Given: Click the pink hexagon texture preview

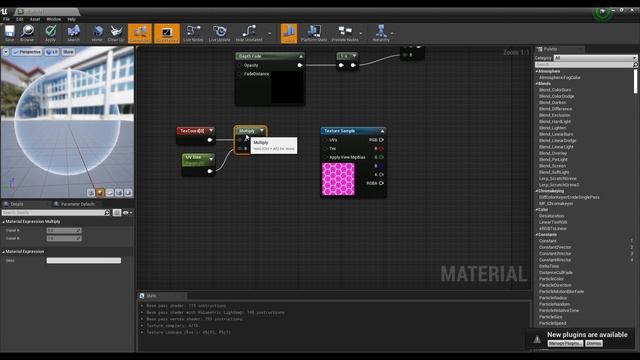Looking at the screenshot, I should pyautogui.click(x=338, y=179).
